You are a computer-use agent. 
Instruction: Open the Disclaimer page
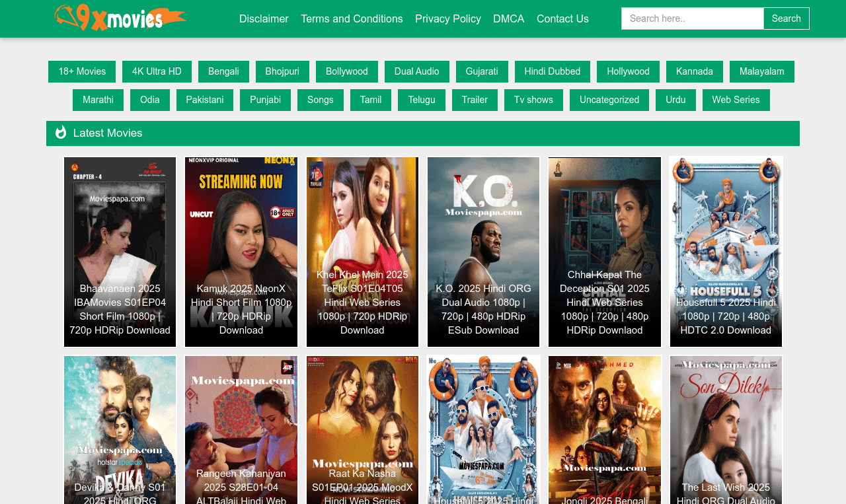coord(263,18)
